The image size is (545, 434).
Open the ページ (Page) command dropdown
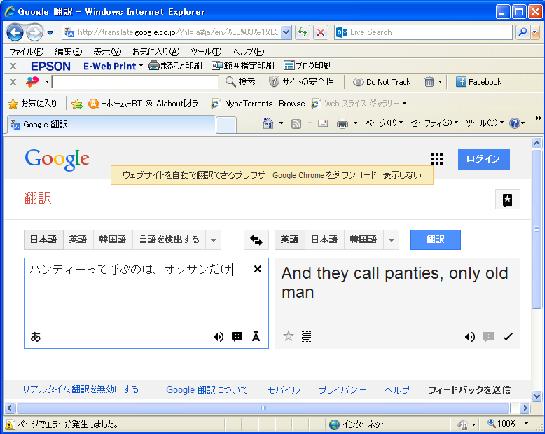coord(384,123)
